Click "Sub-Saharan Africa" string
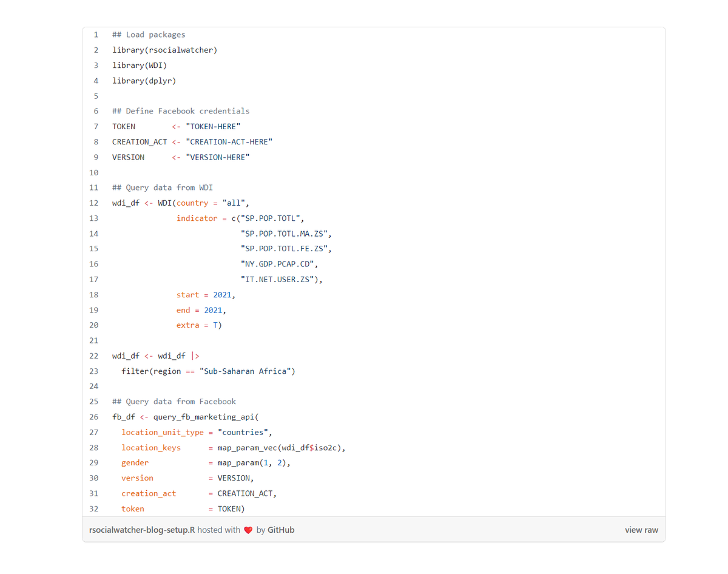Image resolution: width=728 pixels, height=574 pixels. (x=245, y=371)
